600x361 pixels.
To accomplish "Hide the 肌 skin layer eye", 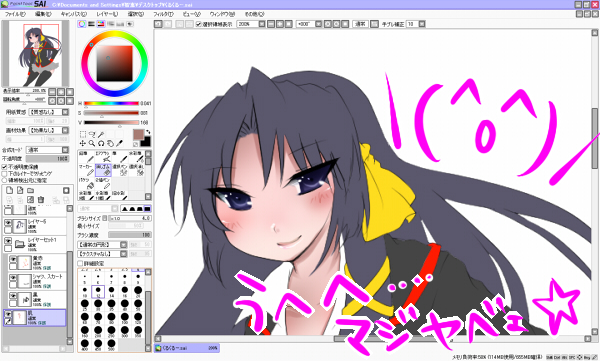I will tap(8, 314).
